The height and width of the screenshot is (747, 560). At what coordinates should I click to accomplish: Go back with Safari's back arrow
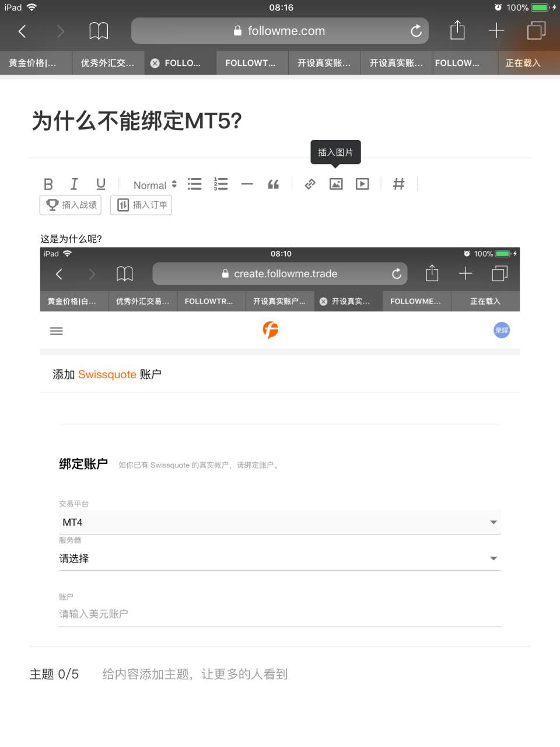(x=22, y=31)
